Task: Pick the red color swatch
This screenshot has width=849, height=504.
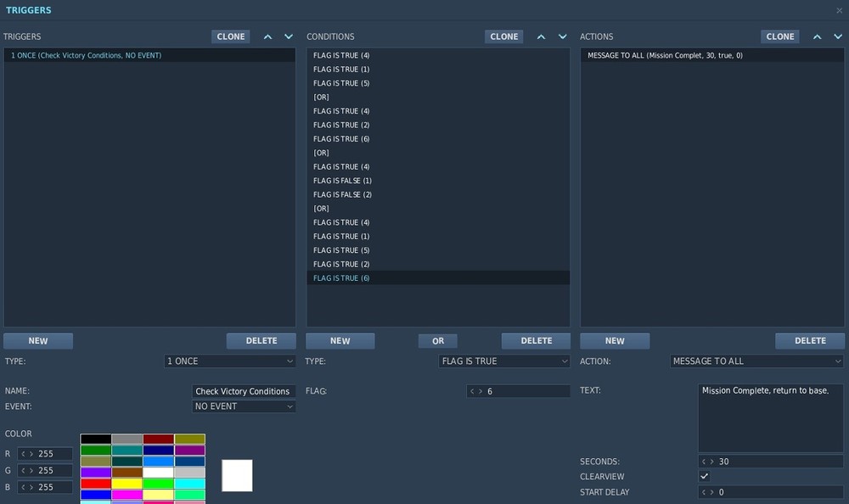Action: point(96,484)
